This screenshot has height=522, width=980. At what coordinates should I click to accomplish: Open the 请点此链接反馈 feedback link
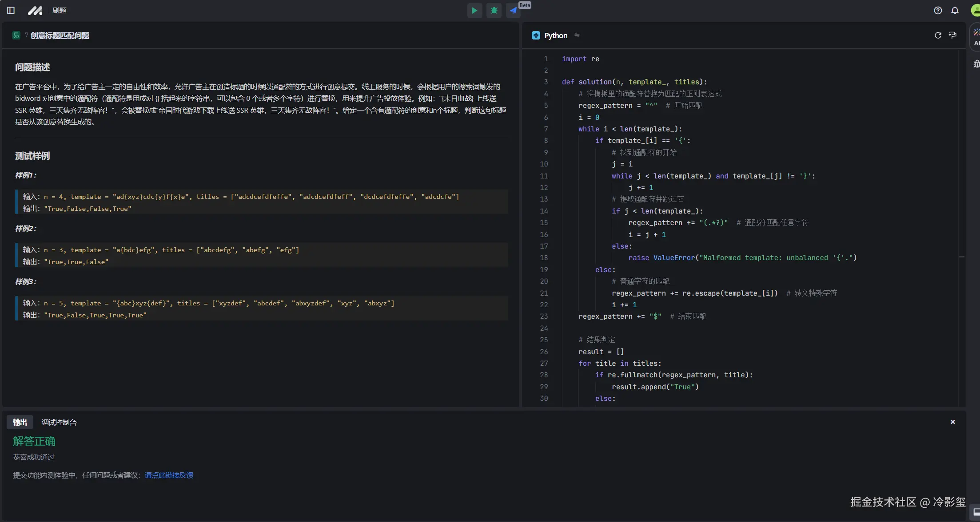click(x=169, y=475)
